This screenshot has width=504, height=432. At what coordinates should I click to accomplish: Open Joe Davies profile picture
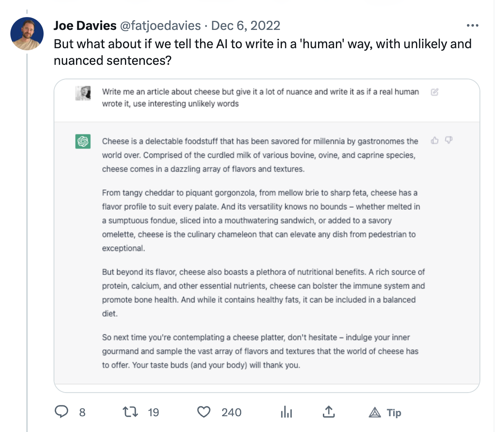(27, 34)
